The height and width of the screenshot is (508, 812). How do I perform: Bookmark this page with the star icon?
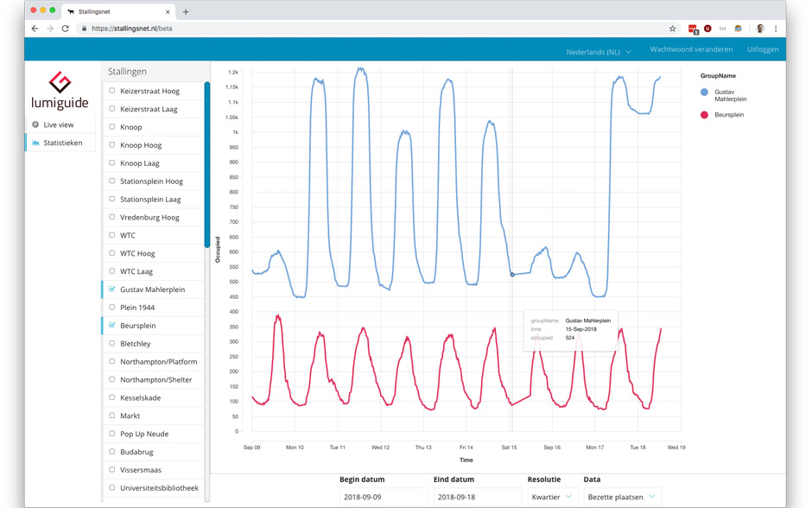pos(672,29)
